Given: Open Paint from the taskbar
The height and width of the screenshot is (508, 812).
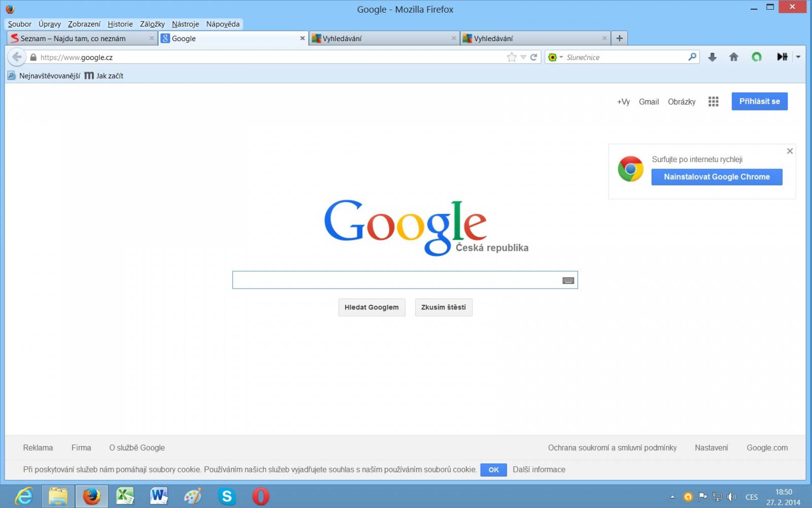Looking at the screenshot, I should (x=193, y=496).
